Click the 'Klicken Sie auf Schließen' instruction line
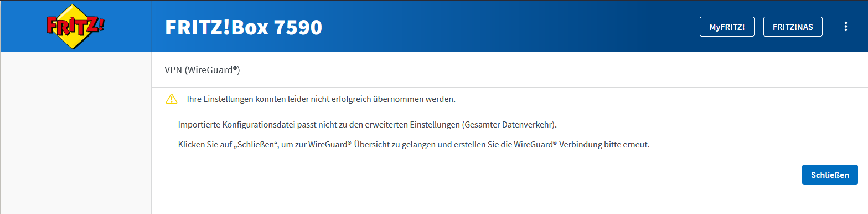The width and height of the screenshot is (868, 214). click(x=413, y=145)
